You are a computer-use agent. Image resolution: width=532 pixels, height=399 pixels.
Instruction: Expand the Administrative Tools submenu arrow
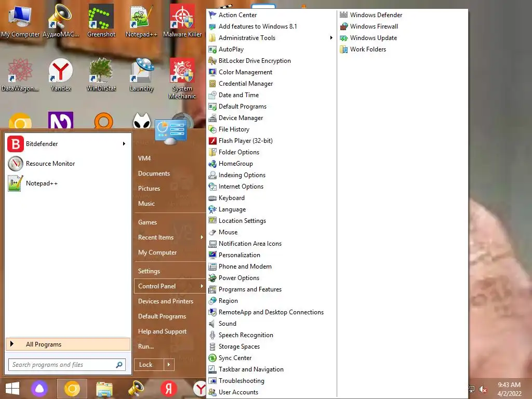coord(331,37)
